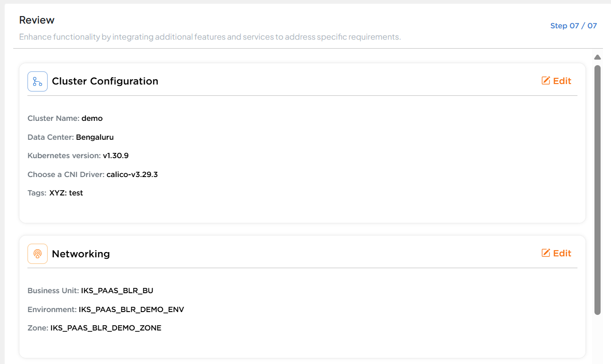The height and width of the screenshot is (364, 611).
Task: Select the zone IKS_PAAS_BLR_DEMO_ZONE
Action: pos(106,328)
